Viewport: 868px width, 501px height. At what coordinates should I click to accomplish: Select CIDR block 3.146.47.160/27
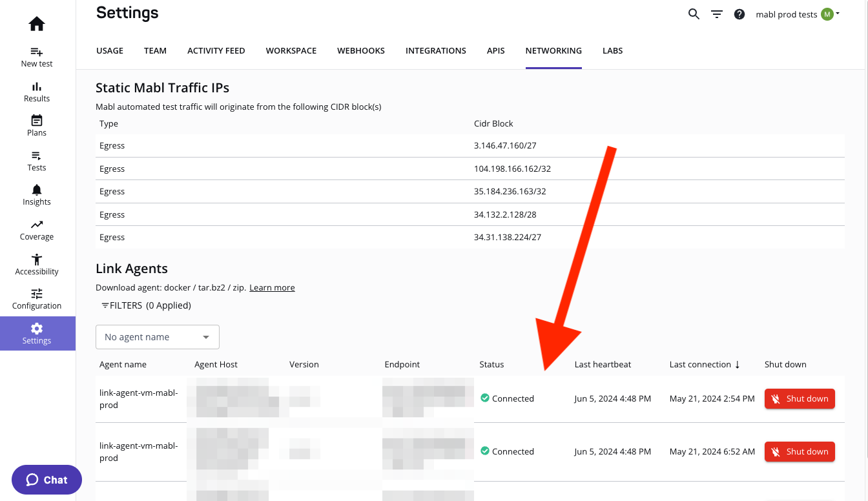(x=505, y=146)
